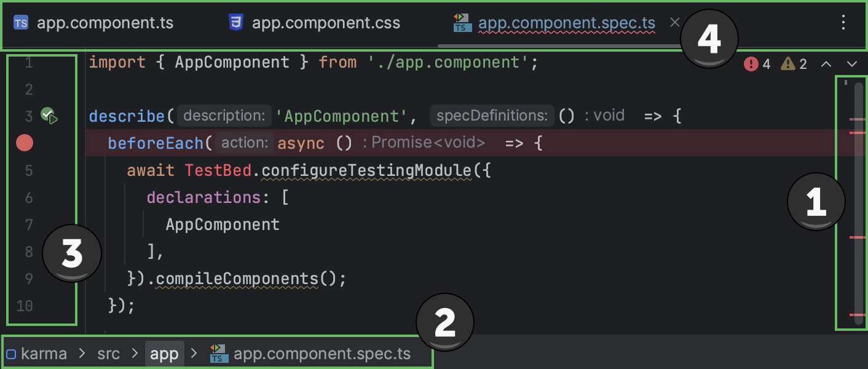Open the editor options kebab menu
Viewport: 868px width, 369px height.
click(x=843, y=22)
